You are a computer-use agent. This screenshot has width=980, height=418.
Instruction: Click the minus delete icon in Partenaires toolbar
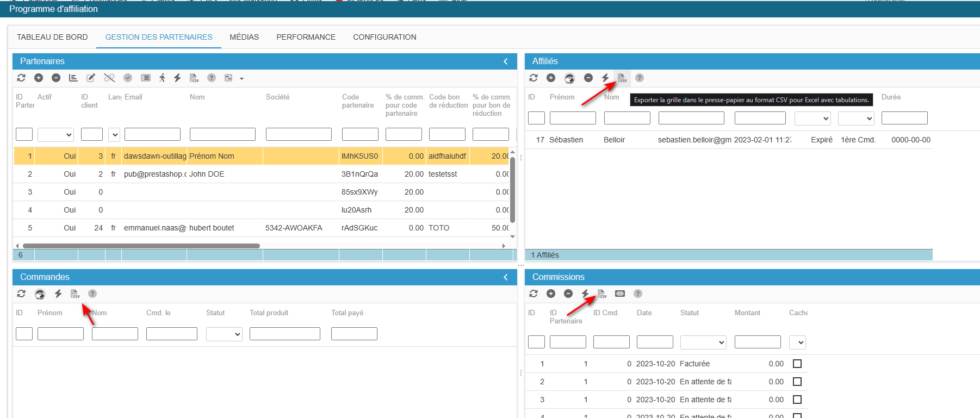[x=56, y=78]
